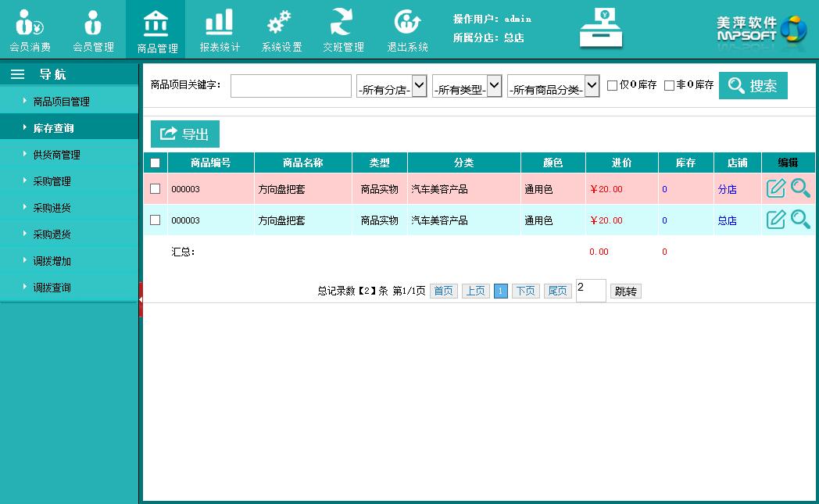Toggle the 仅0库存 checkbox
This screenshot has width=819, height=504.
tap(613, 85)
